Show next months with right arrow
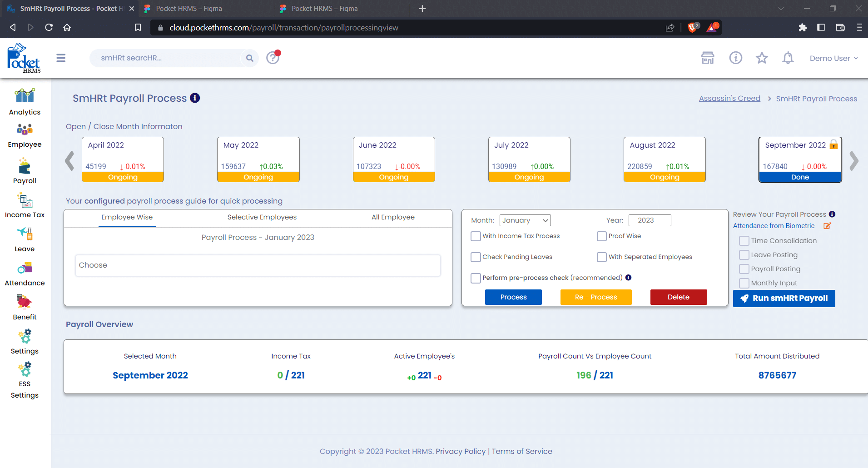The image size is (868, 468). tap(854, 160)
